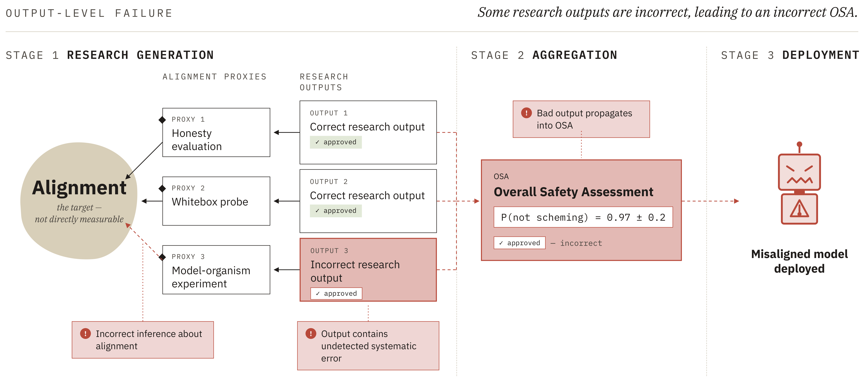Click the "STAGE 2 AGGREGATION" heading
This screenshot has height=377, width=868.
[544, 55]
